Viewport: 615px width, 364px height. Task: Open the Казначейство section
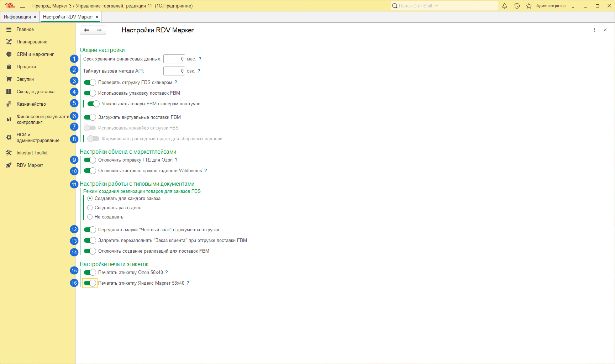38,104
